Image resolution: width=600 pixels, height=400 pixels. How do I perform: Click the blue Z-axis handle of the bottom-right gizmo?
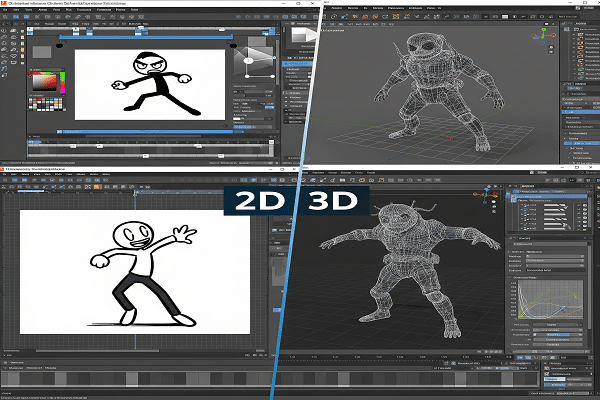487,189
